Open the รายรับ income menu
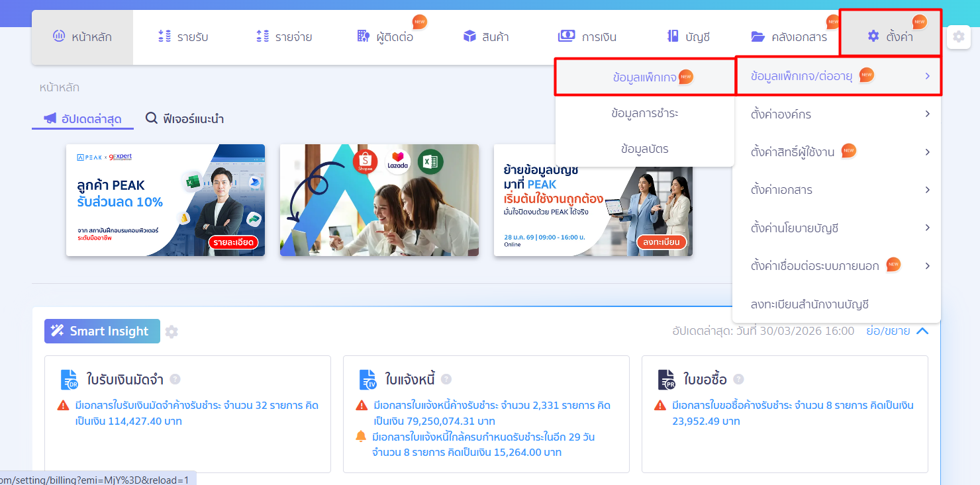This screenshot has width=980, height=485. (x=183, y=37)
